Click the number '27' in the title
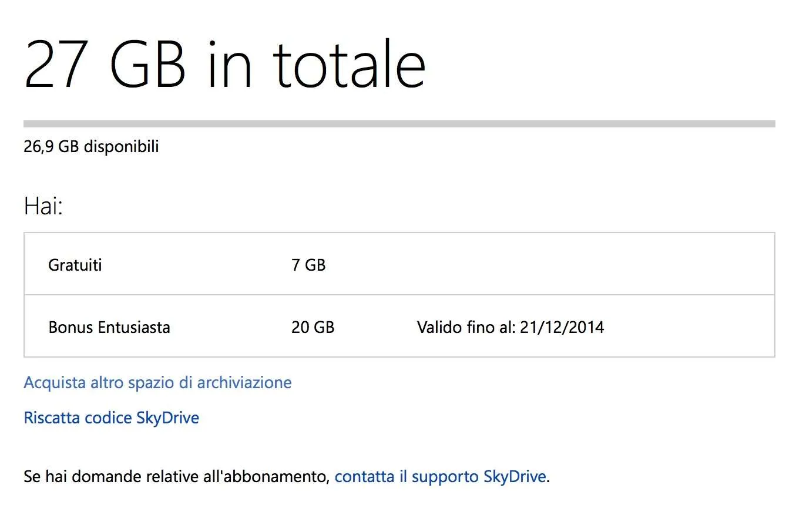The height and width of the screenshot is (532, 806). point(56,64)
